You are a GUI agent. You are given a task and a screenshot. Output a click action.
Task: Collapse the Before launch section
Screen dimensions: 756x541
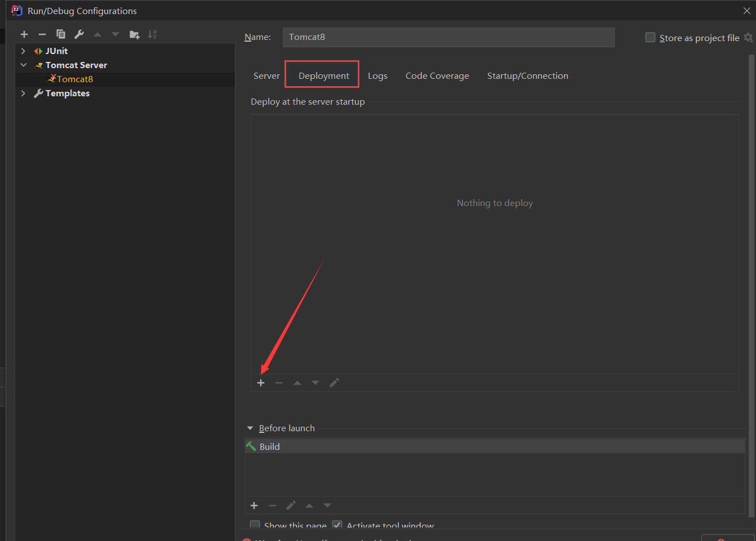250,428
